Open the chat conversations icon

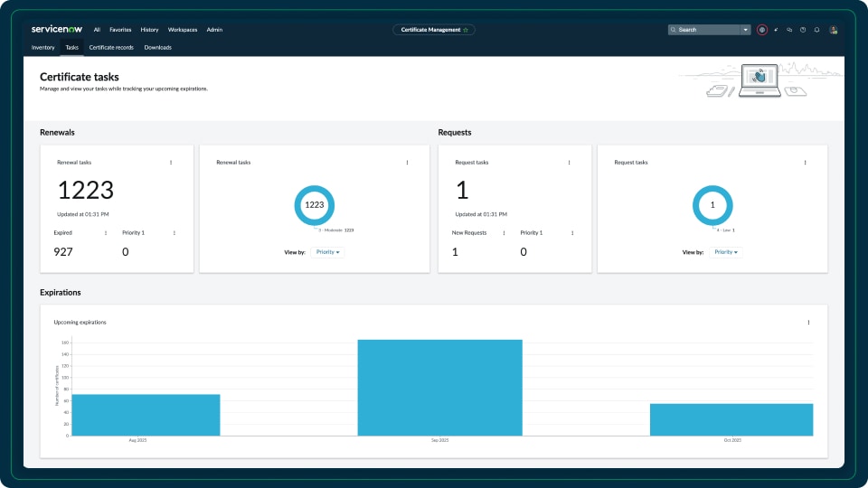coord(789,30)
